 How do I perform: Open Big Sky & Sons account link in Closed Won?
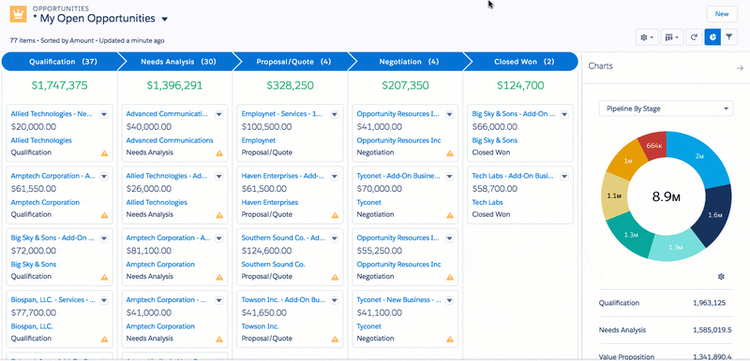click(x=495, y=141)
